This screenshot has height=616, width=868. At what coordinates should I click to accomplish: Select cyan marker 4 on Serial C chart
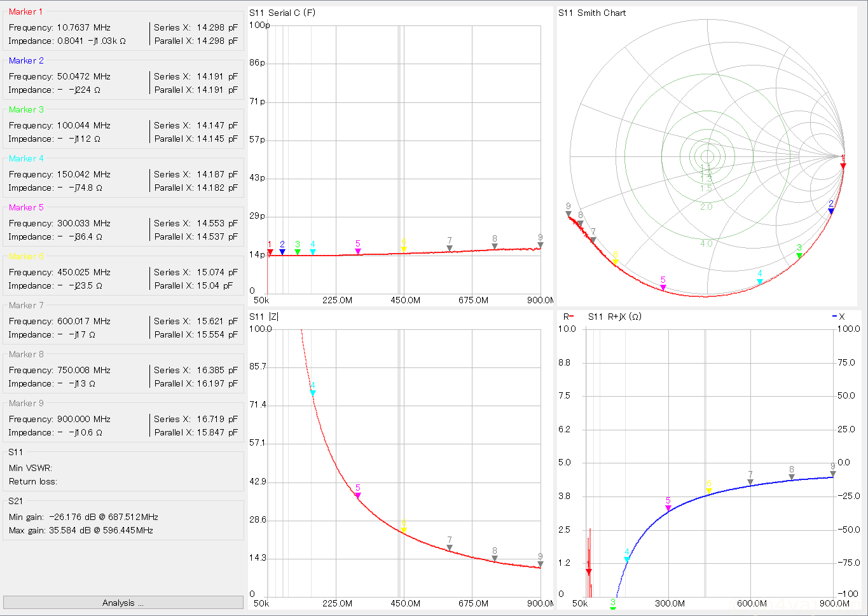click(313, 252)
